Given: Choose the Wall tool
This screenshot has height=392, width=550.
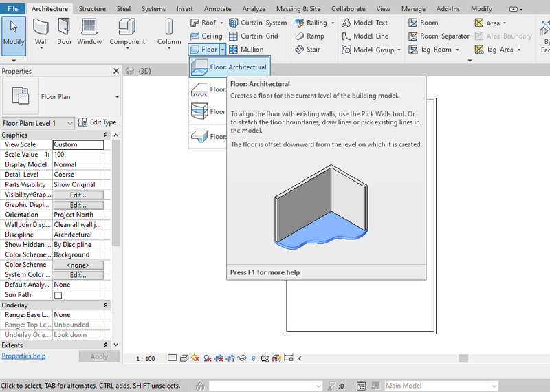Looking at the screenshot, I should [x=41, y=33].
